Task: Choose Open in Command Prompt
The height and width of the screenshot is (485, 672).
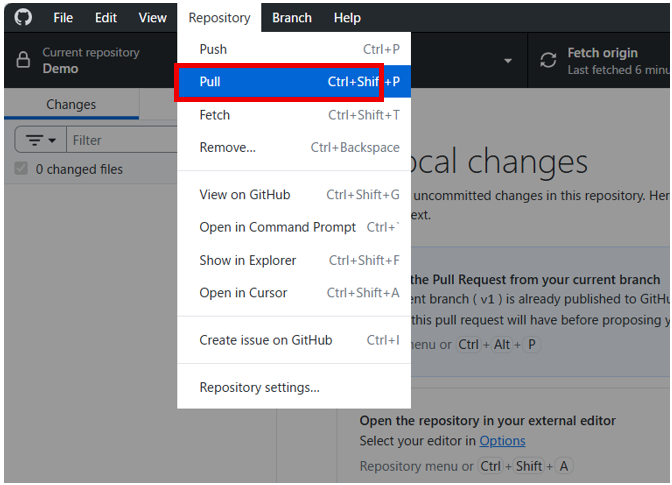Action: point(294,227)
